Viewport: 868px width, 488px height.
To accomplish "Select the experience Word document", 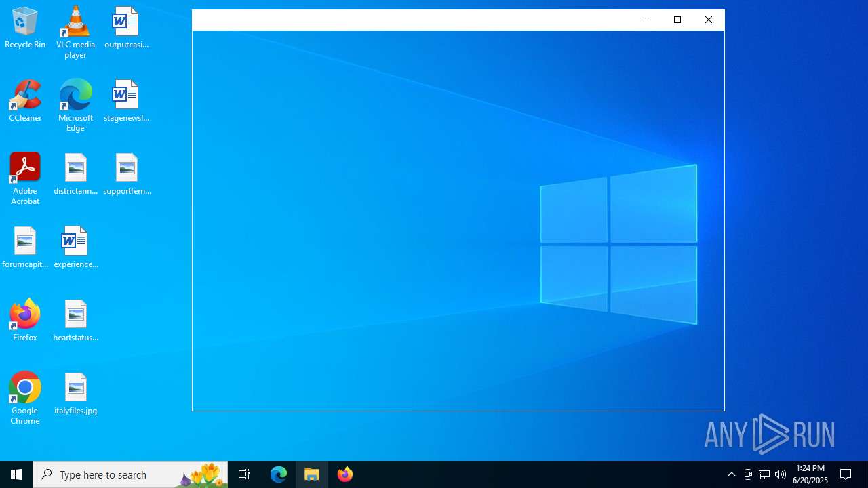I will tap(75, 247).
